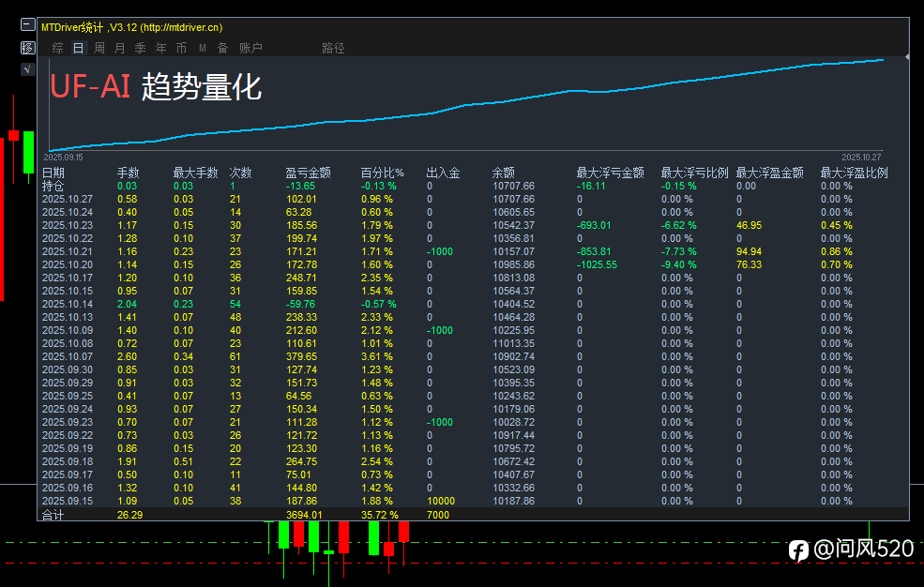Select the 2025.10.20 row date

point(68,264)
